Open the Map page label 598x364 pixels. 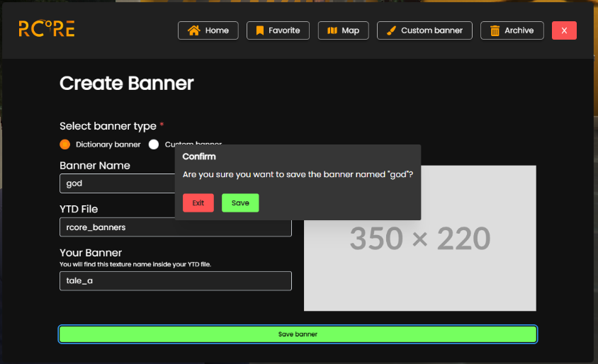point(350,30)
